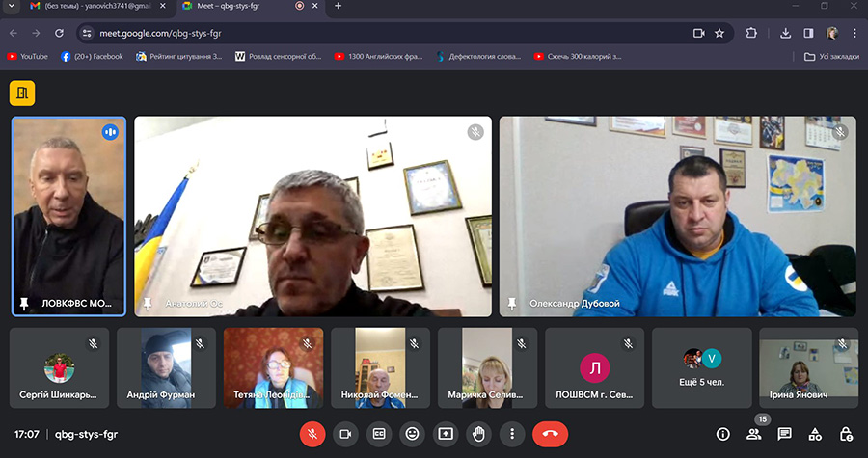Open a new browser tab

pos(339,6)
